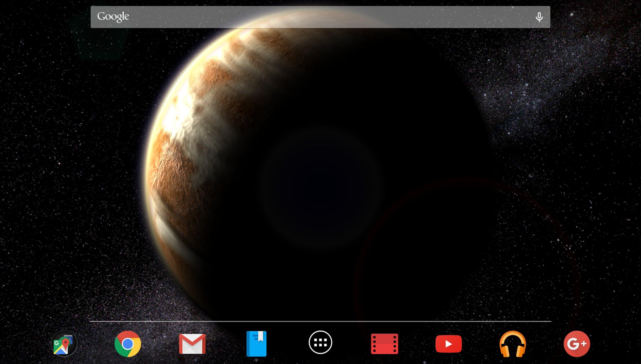641x364 pixels.
Task: Launch Play Movies & TV
Action: click(385, 344)
